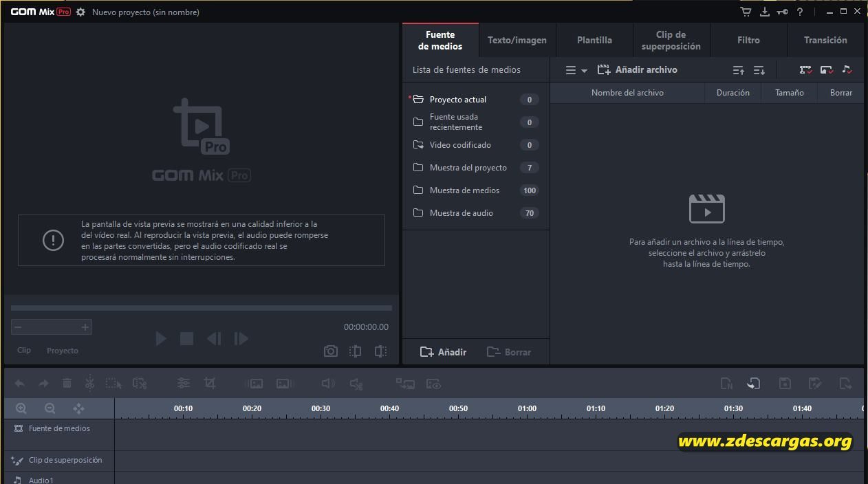
Task: Click the 01:00 mark on timeline ruler
Action: tap(527, 408)
